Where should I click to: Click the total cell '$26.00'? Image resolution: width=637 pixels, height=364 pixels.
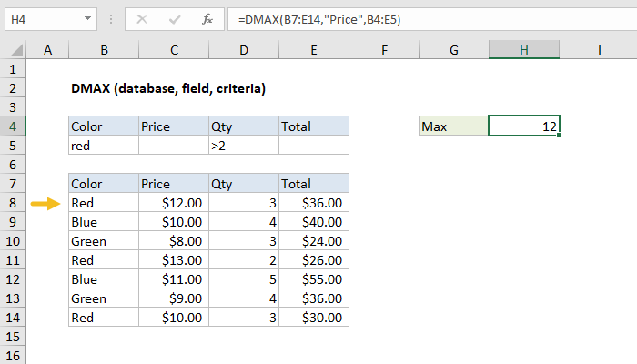coord(314,260)
